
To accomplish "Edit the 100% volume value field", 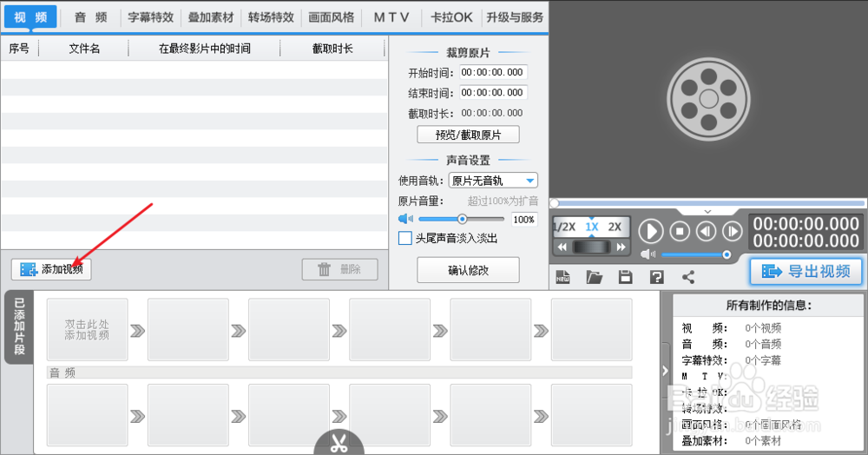I will click(523, 219).
